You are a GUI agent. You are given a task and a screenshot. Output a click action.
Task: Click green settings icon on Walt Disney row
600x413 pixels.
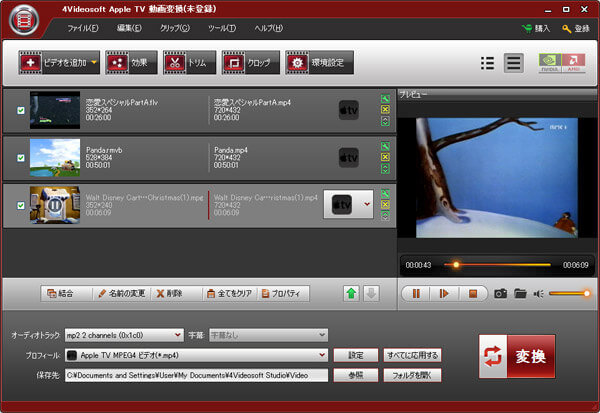click(x=385, y=194)
